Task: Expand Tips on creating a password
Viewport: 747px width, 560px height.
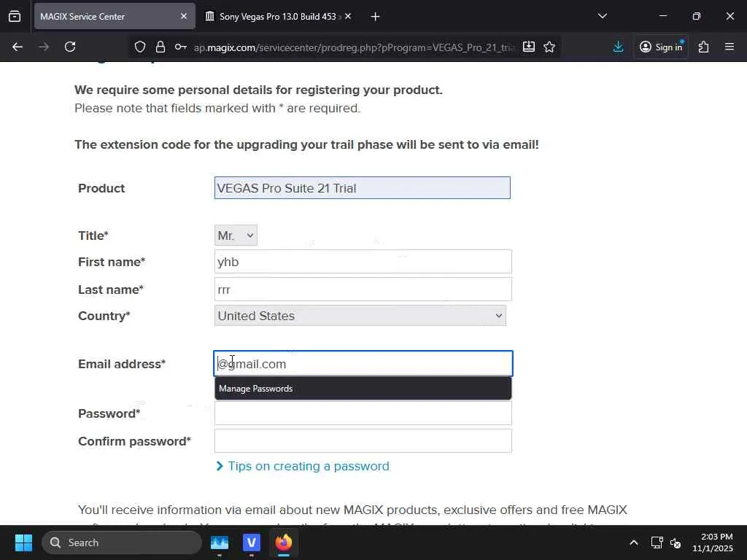Action: pos(309,466)
